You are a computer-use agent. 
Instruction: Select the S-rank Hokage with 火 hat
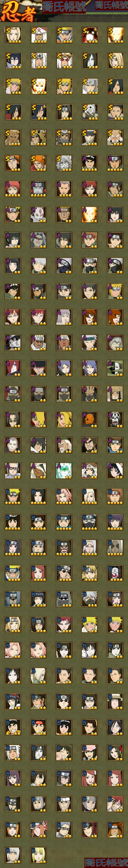tap(38, 35)
